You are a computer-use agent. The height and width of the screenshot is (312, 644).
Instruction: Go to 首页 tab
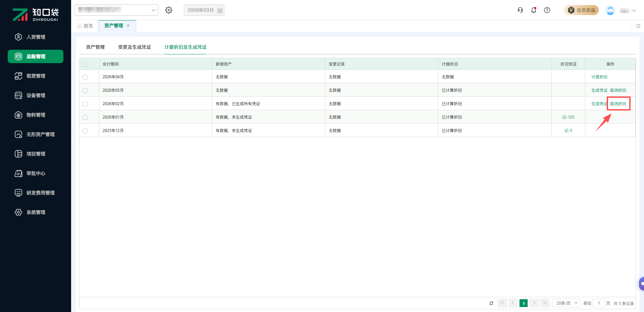[85, 26]
